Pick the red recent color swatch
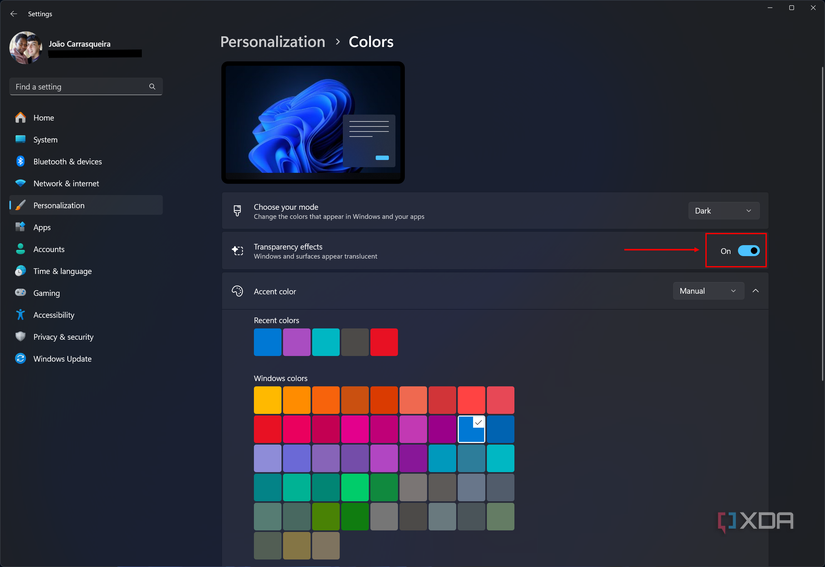This screenshot has width=825, height=567. 384,342
